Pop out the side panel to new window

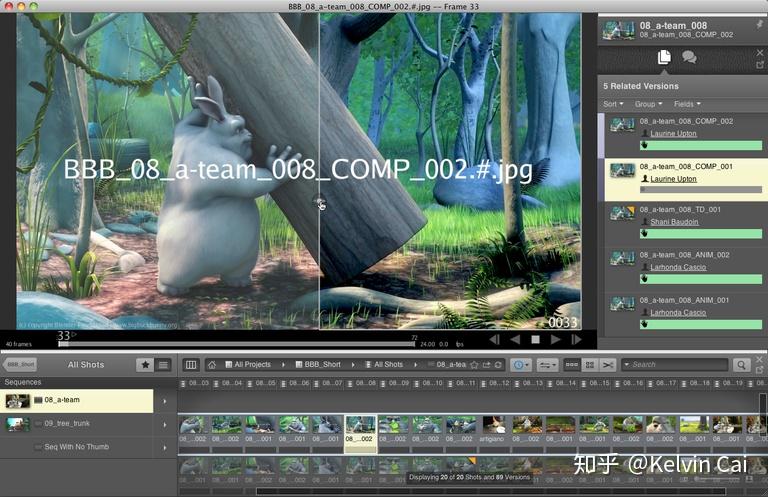[760, 65]
